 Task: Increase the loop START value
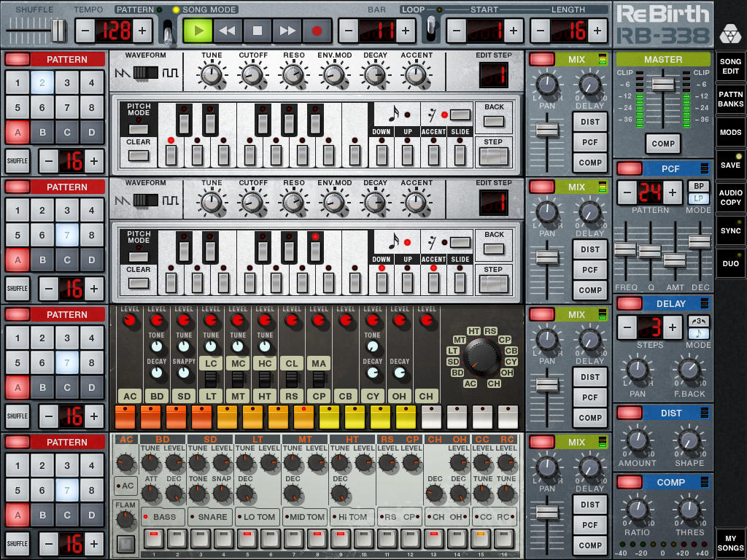click(513, 31)
